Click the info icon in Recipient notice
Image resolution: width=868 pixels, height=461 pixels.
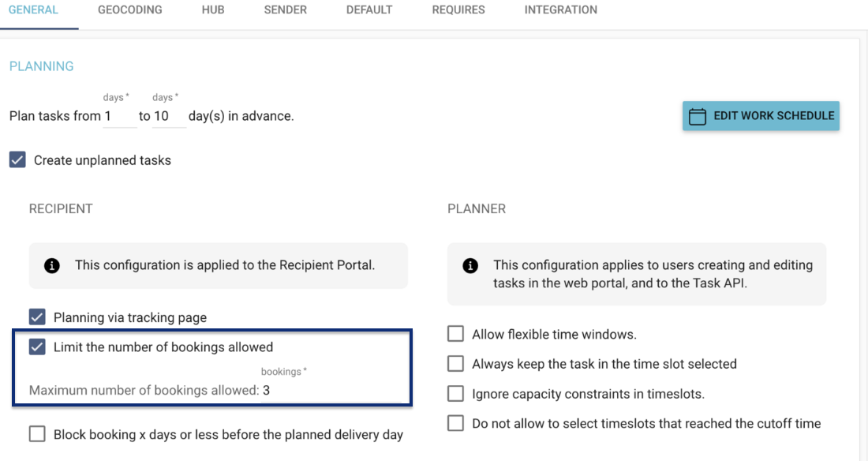(x=51, y=265)
